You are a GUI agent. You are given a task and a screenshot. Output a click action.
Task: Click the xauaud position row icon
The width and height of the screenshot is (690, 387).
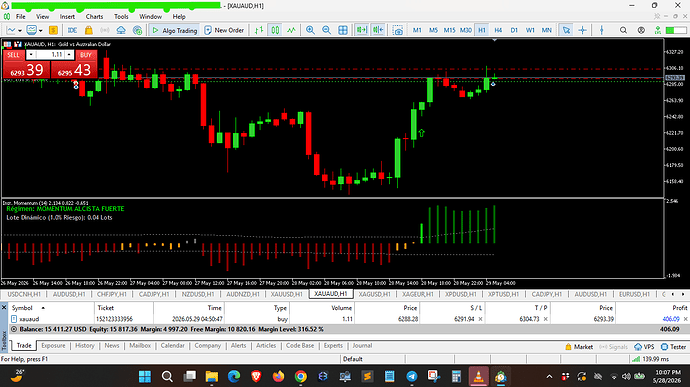(x=14, y=319)
